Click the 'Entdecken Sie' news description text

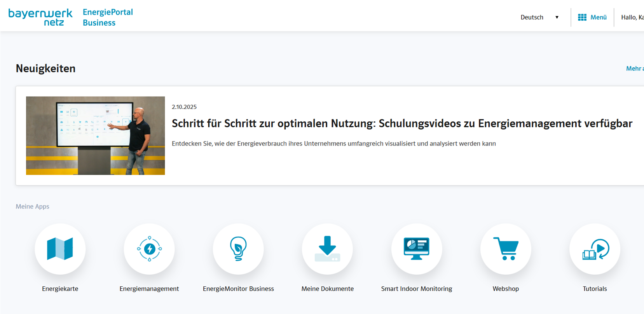(x=334, y=144)
